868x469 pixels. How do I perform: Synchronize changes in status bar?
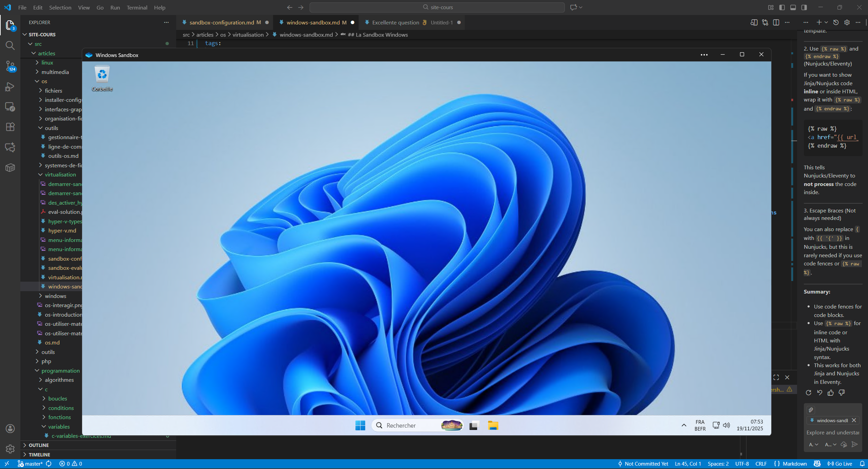click(x=49, y=464)
